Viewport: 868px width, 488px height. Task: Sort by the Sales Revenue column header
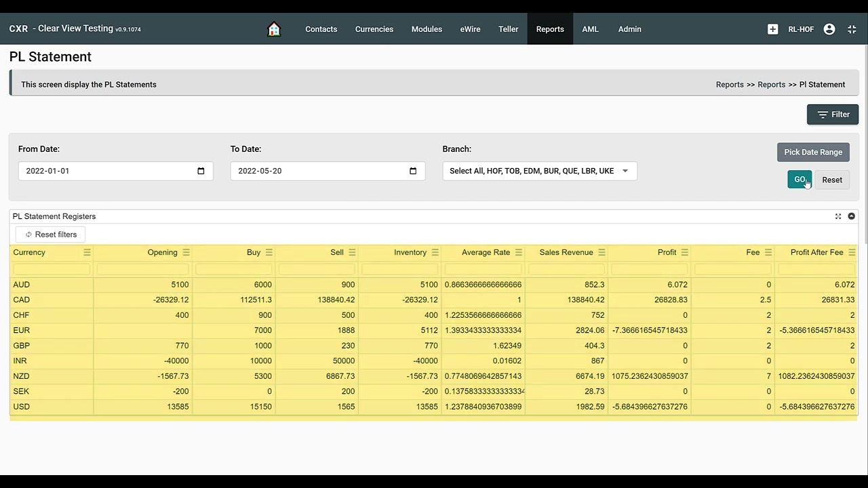click(x=566, y=252)
